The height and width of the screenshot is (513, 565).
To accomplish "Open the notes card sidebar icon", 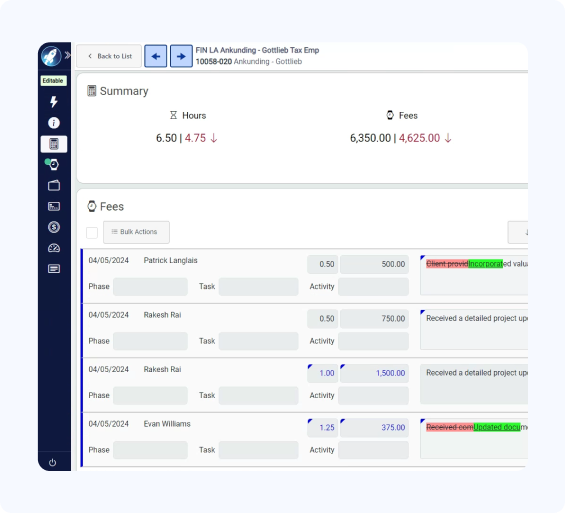I will coord(54,269).
